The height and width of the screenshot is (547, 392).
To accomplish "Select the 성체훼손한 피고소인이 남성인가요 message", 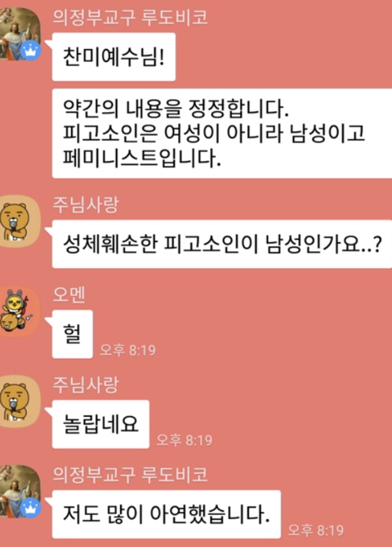I will click(x=222, y=244).
